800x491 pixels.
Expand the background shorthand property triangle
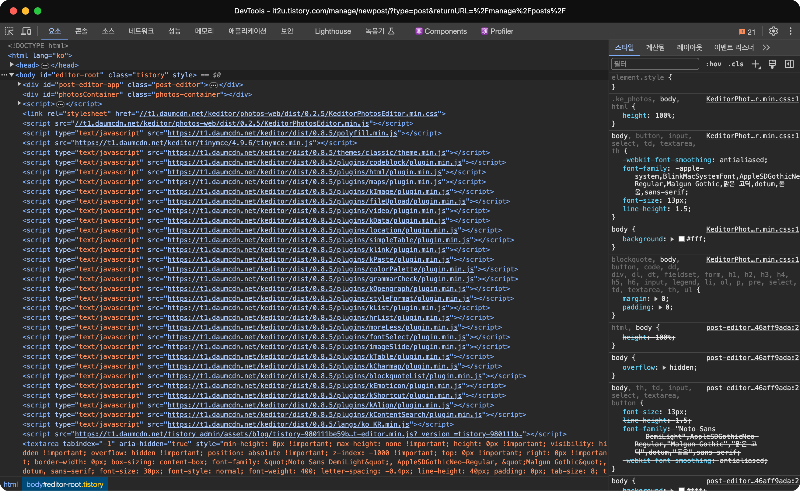pos(672,239)
